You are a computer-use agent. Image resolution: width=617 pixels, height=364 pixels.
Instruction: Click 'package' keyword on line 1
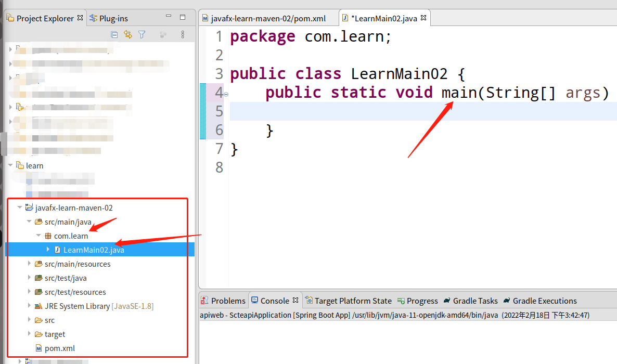pyautogui.click(x=263, y=36)
